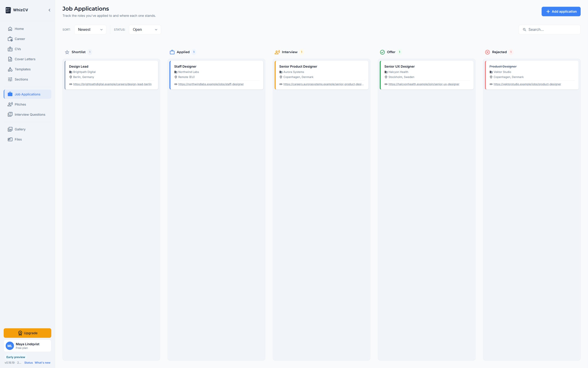Collapse the sidebar with the chevron arrow
The width and height of the screenshot is (588, 368).
click(x=49, y=10)
